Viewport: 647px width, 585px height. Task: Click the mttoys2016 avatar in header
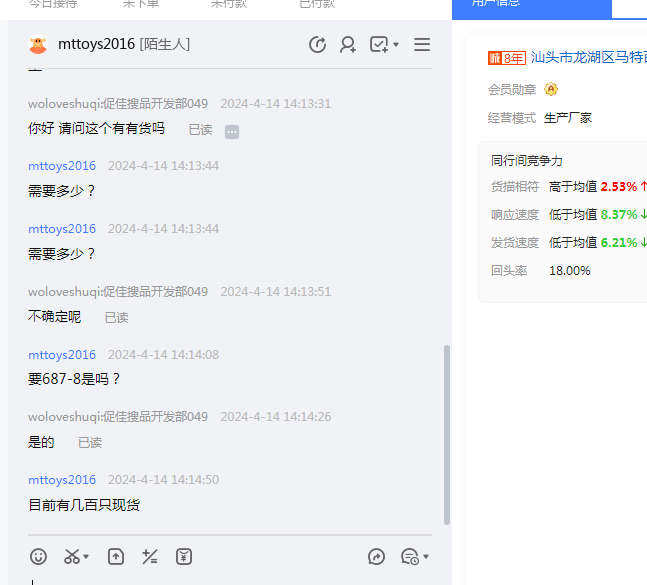(38, 45)
